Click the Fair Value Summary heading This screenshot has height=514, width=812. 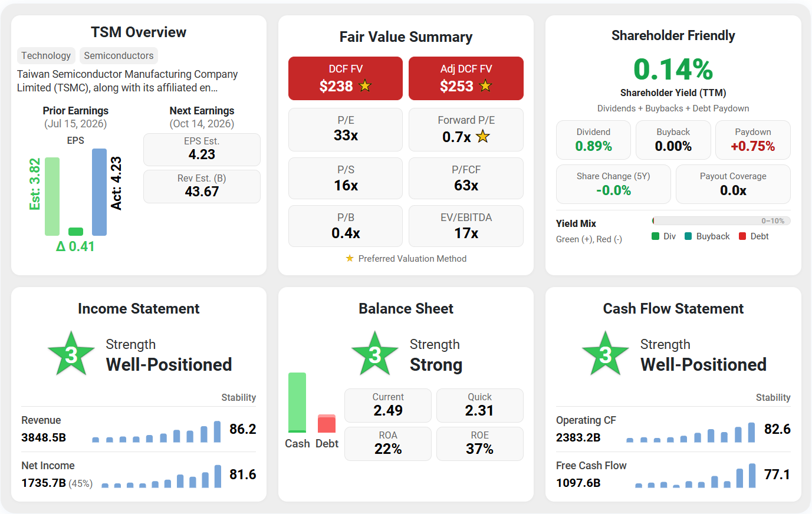(x=406, y=37)
